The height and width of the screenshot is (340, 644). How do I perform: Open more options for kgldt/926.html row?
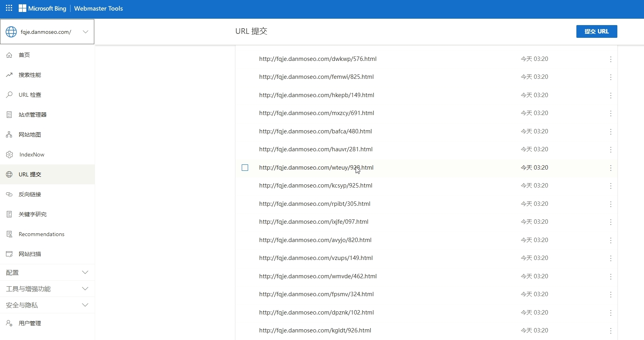click(x=611, y=331)
